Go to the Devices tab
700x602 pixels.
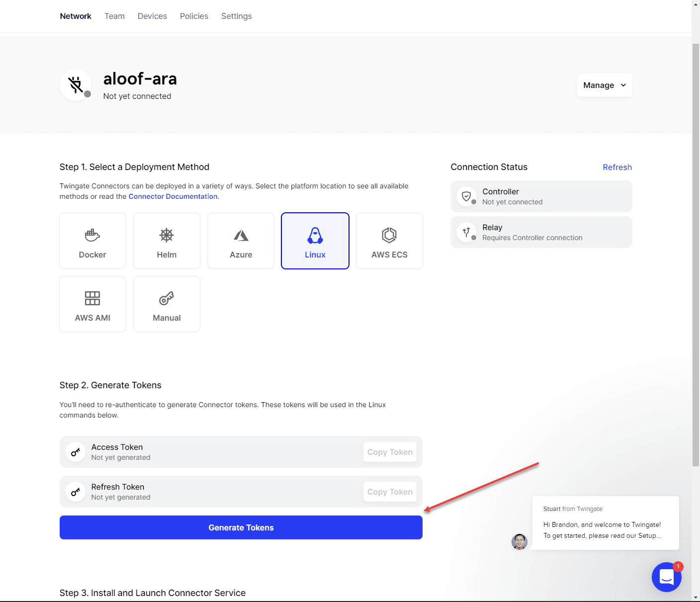pyautogui.click(x=152, y=16)
